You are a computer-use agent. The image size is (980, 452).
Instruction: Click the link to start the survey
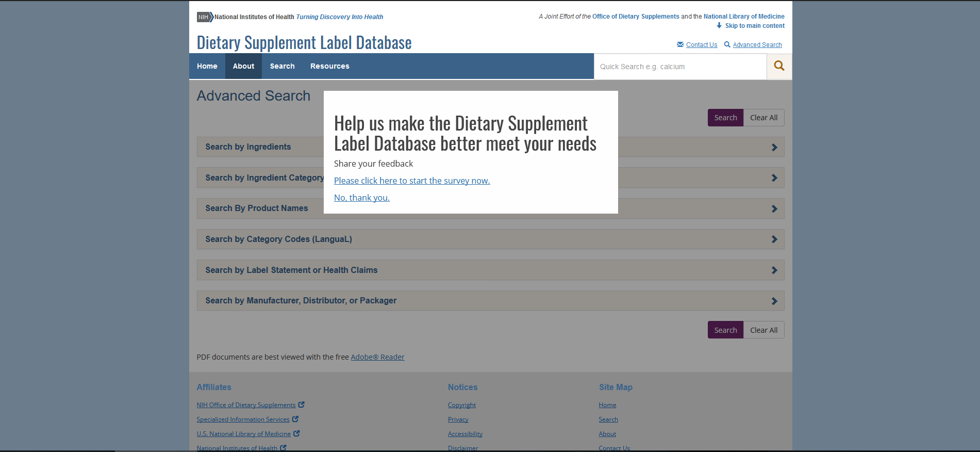411,181
